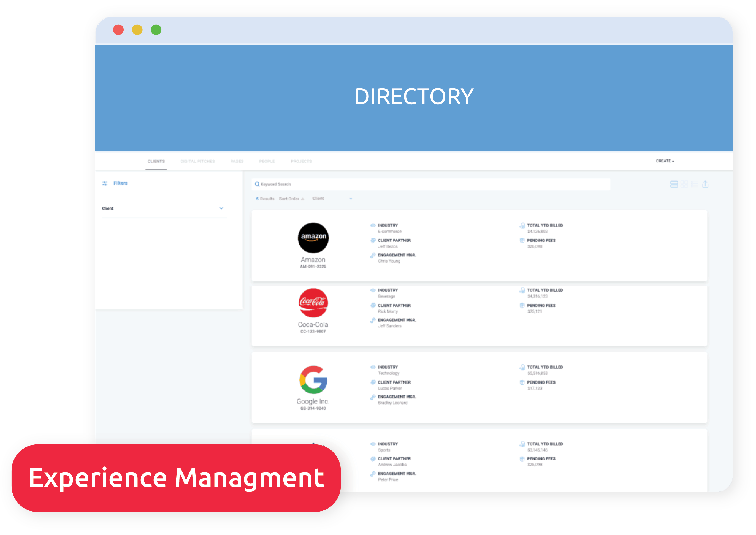Click the Amazon Pending Fees icon

pos(522,240)
